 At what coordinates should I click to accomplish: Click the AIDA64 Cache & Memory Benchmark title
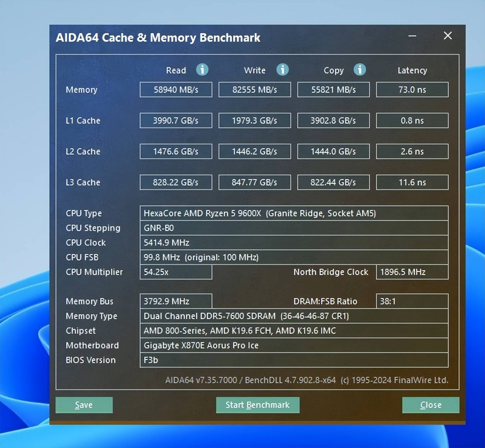158,37
